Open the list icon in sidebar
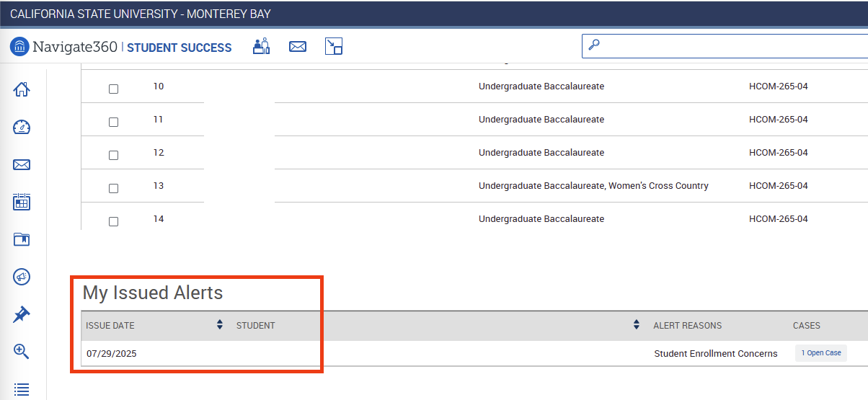Screen dimensions: 868x400 click(22, 389)
